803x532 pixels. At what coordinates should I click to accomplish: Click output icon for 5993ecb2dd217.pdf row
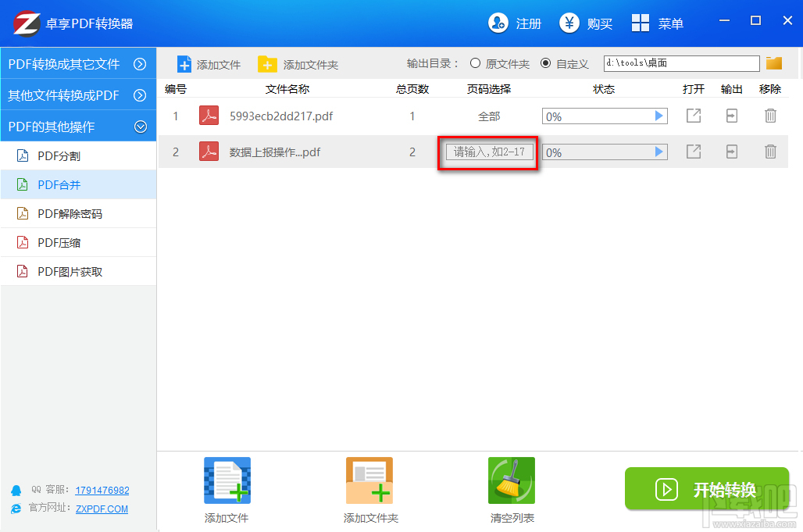pyautogui.click(x=732, y=116)
